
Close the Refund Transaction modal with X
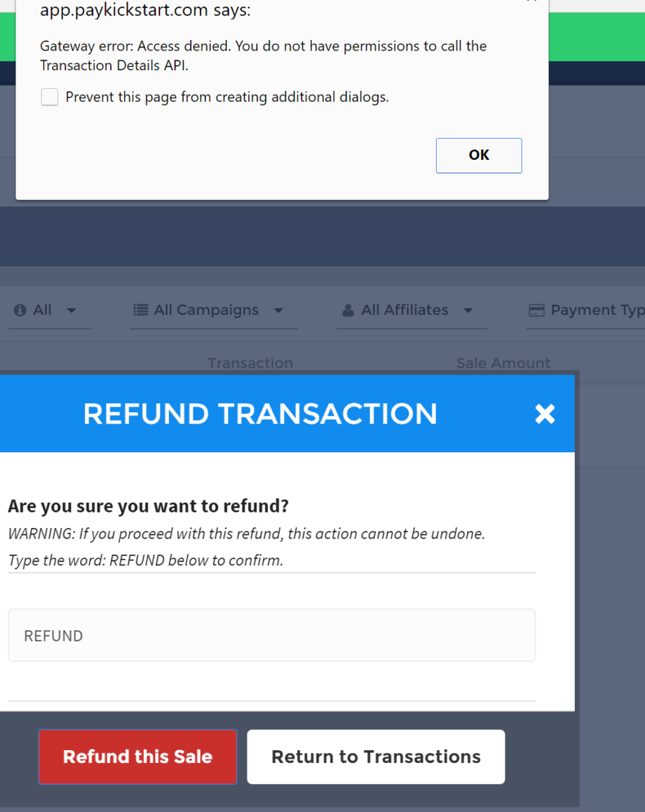[x=545, y=414]
